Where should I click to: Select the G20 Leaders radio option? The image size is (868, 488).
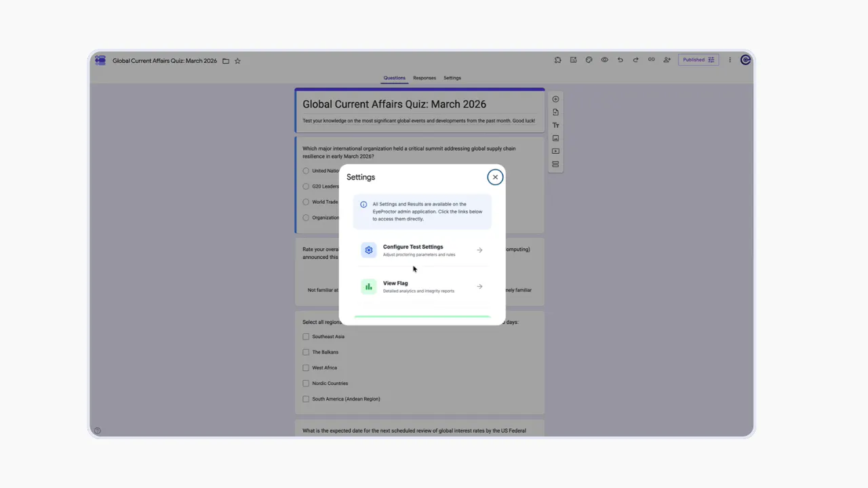point(306,186)
